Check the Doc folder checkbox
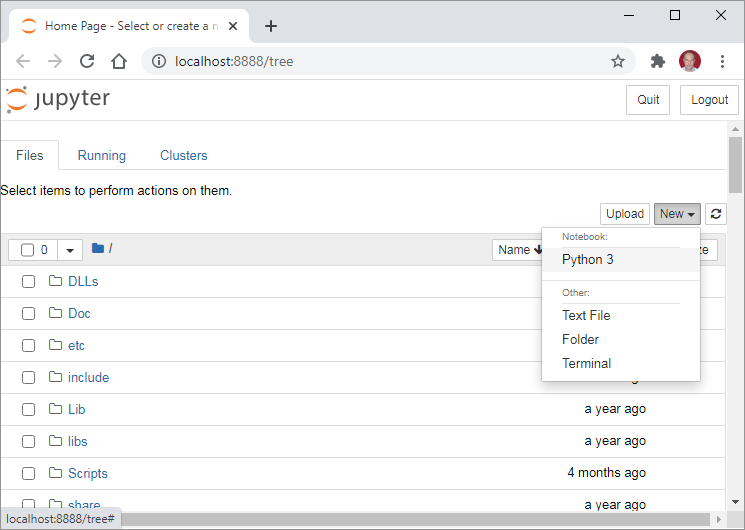This screenshot has height=530, width=745. tap(29, 314)
